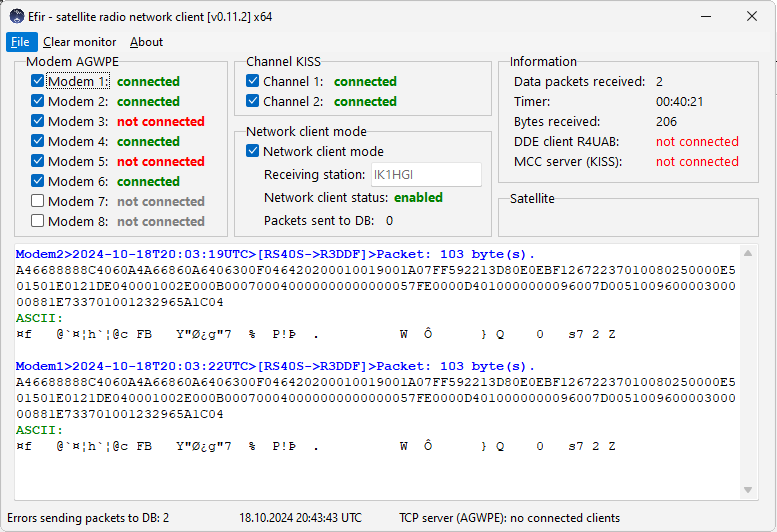Viewport: 777px width, 532px height.
Task: Toggle KISS Channel 2 checkbox
Action: 253,102
